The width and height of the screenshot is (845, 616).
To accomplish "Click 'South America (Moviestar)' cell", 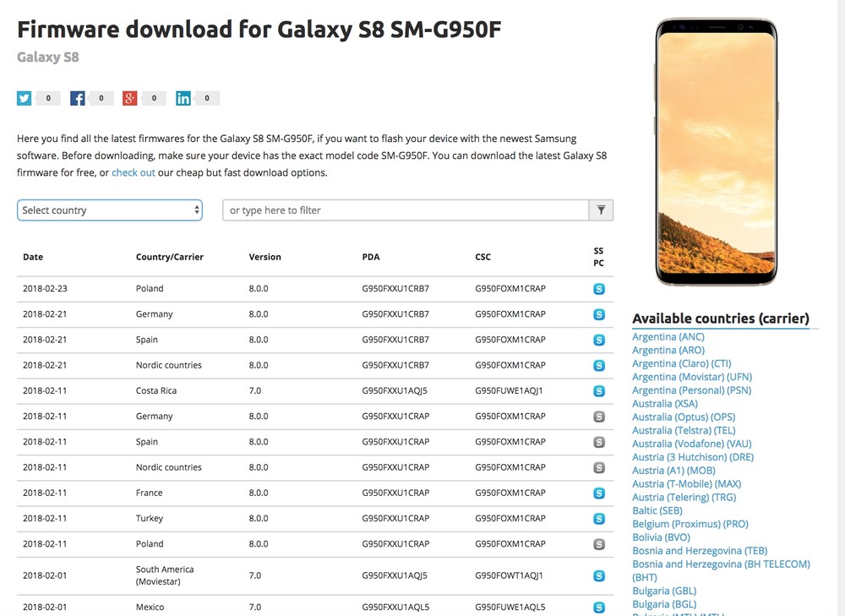I will (165, 575).
